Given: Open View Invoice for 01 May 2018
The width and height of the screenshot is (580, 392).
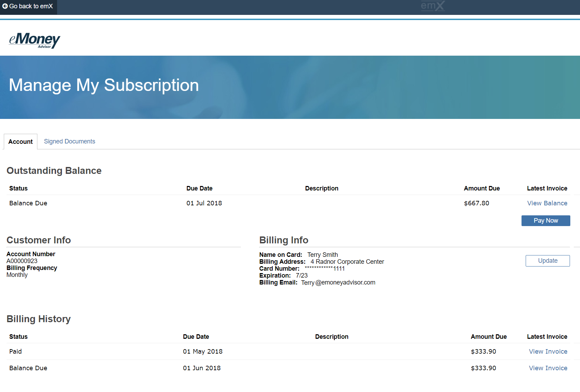Looking at the screenshot, I should [548, 352].
